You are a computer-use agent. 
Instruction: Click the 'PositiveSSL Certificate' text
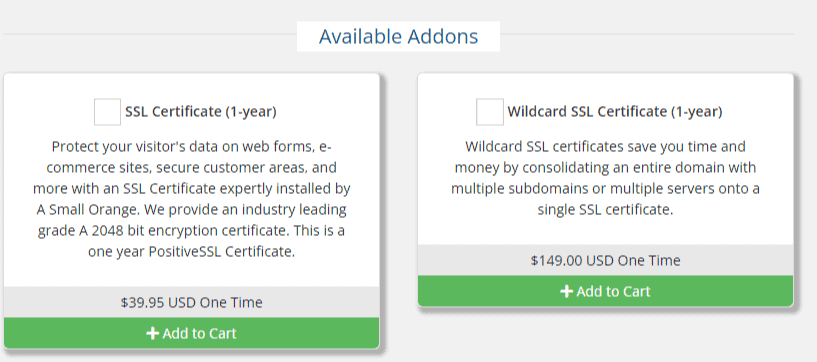click(x=222, y=252)
